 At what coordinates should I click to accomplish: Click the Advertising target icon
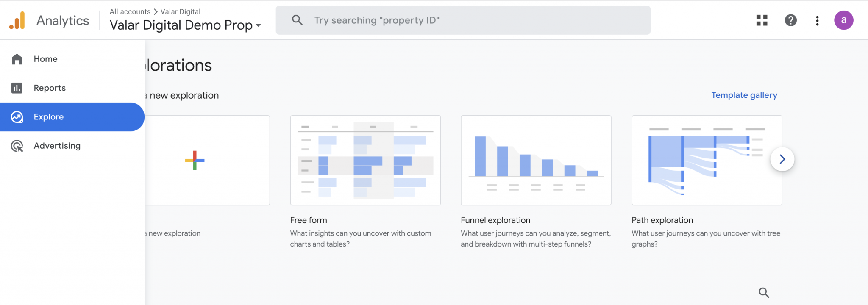coord(17,146)
